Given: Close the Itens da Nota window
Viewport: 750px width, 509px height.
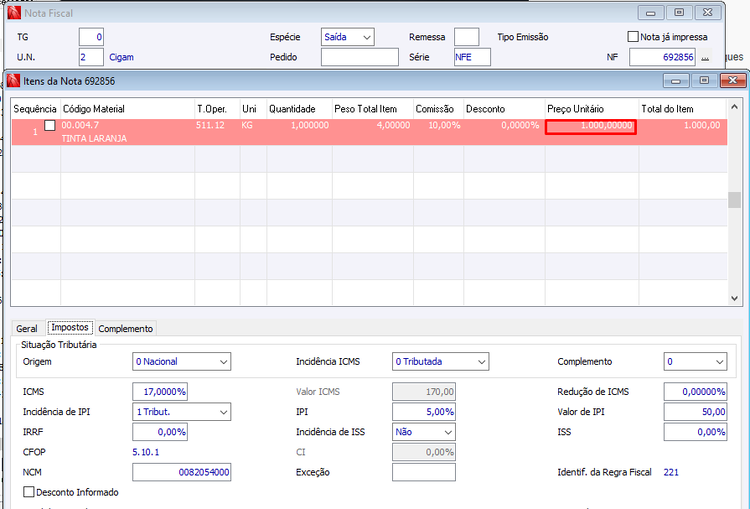Looking at the screenshot, I should pos(733,80).
